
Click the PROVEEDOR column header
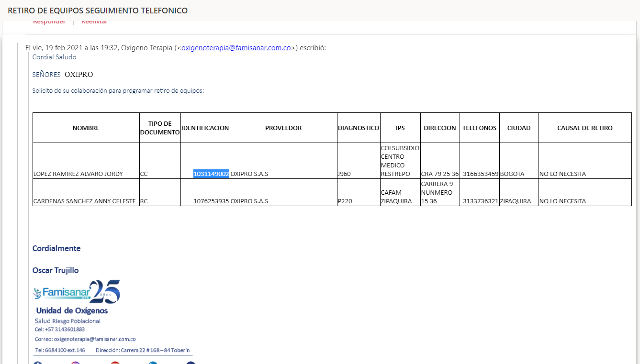[x=283, y=128]
